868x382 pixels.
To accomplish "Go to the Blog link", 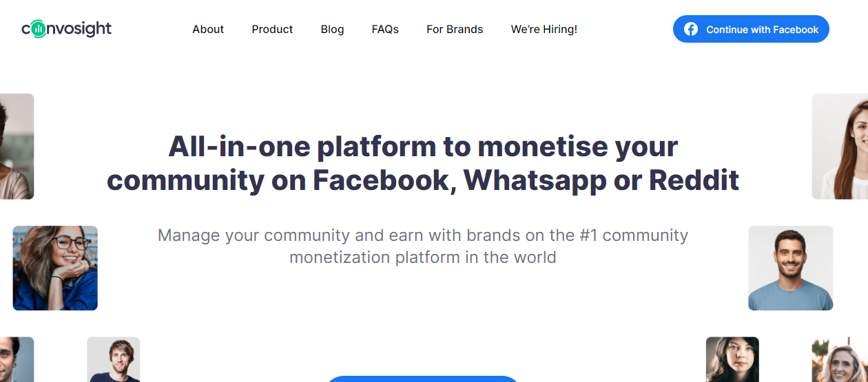I will [x=332, y=29].
